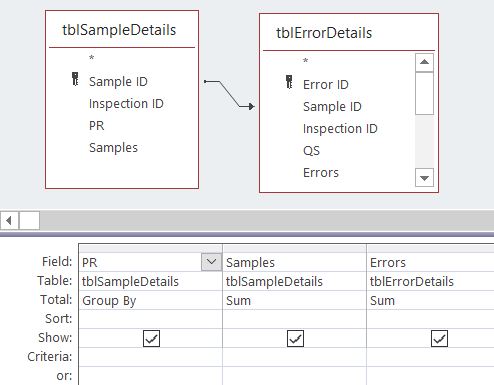Click the 'or' cell under Samples
This screenshot has width=494, height=385.
pos(295,376)
